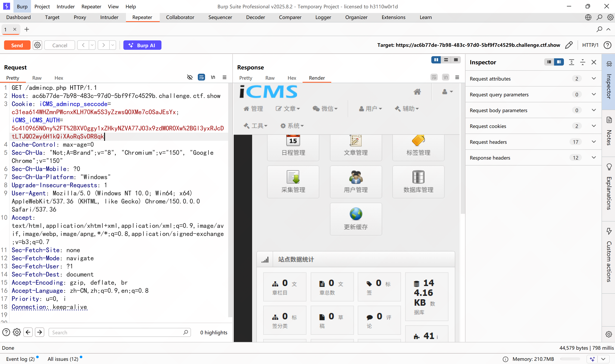This screenshot has height=364, width=615.
Task: Switch to combined tabbed layout
Action: [x=456, y=60]
